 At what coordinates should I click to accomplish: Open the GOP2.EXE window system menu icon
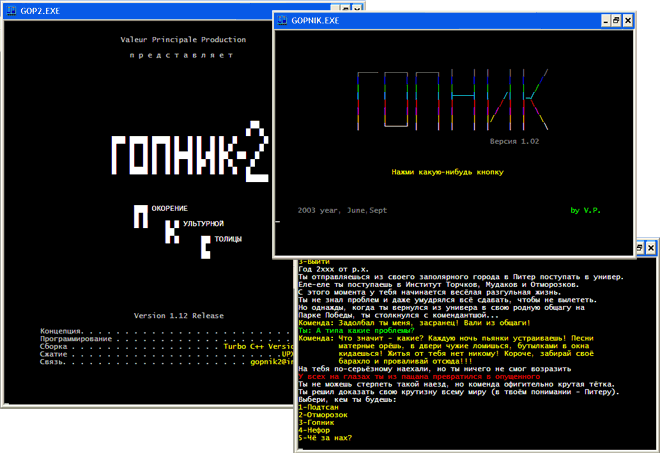[x=11, y=11]
